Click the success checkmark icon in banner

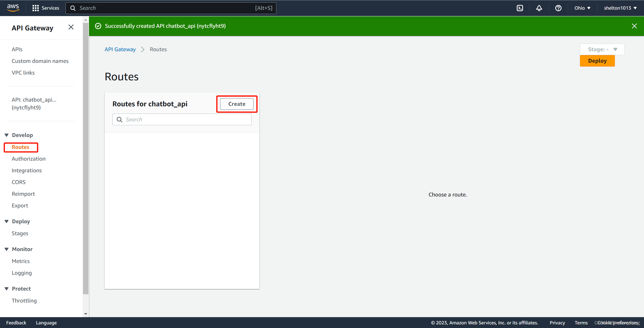[x=98, y=26]
